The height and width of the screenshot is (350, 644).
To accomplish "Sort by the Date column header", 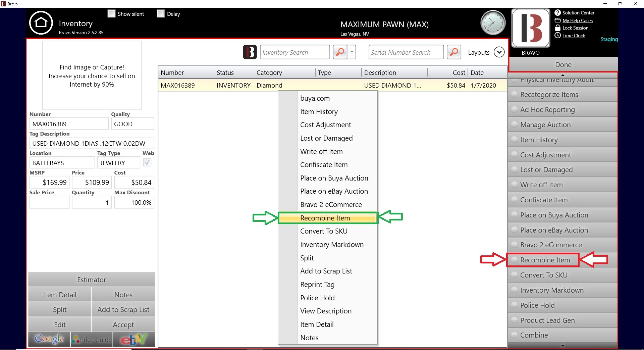I will [487, 72].
